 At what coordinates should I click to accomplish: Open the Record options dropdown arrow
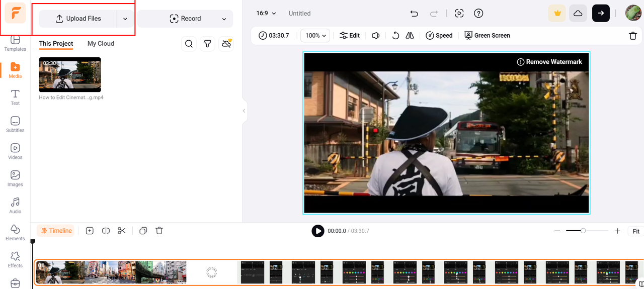pyautogui.click(x=224, y=19)
